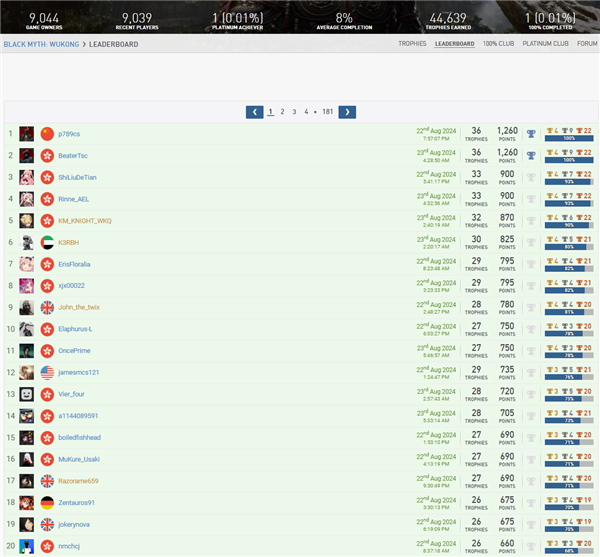Viewport: 600px width, 557px height.
Task: Click K3RBH 85% completion bar
Action: tap(569, 247)
